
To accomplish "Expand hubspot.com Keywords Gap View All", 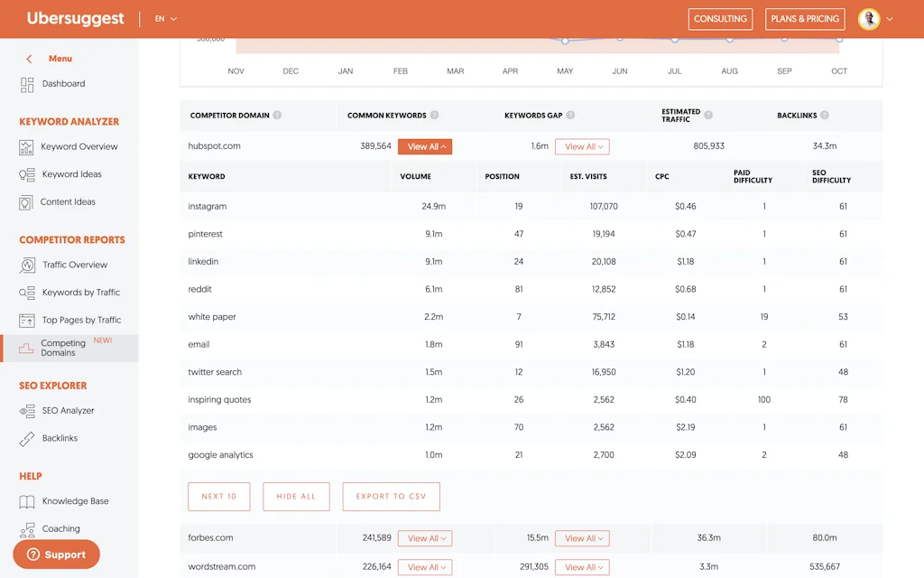I will 582,146.
